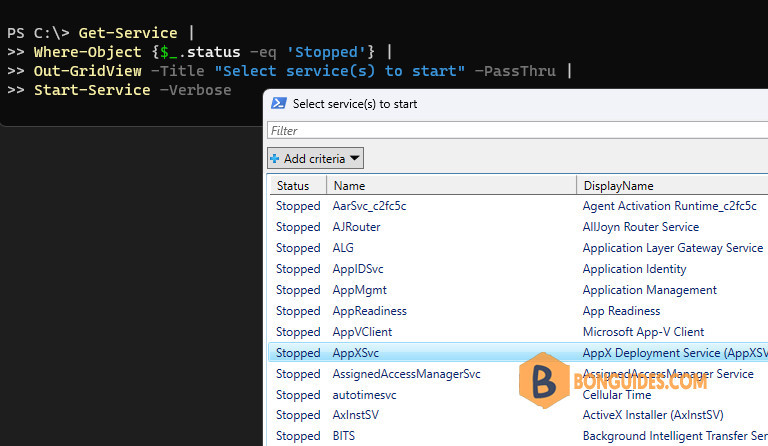Click AllJoyn Router Service display name
Viewport: 768px width, 446px height.
coord(640,227)
